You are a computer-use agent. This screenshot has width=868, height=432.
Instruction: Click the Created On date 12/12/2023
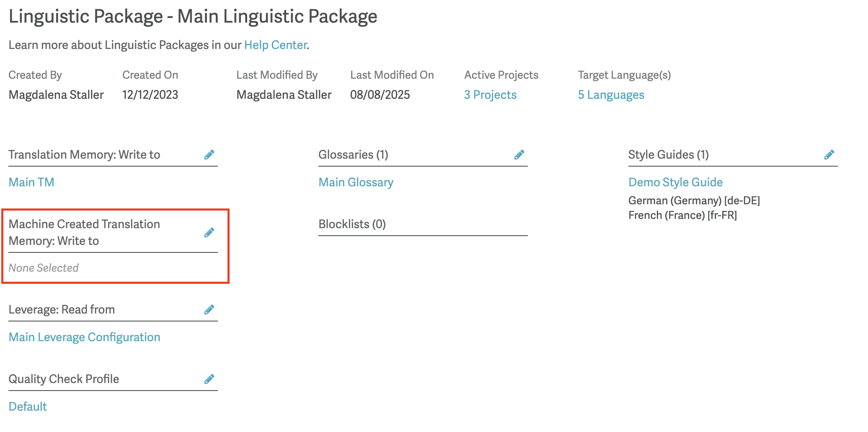click(x=150, y=95)
